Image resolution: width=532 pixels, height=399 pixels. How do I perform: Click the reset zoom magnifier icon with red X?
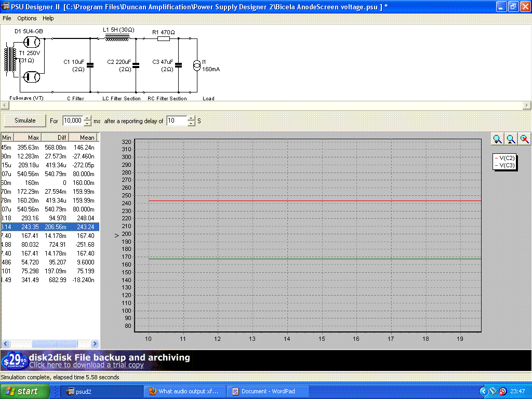coord(525,139)
